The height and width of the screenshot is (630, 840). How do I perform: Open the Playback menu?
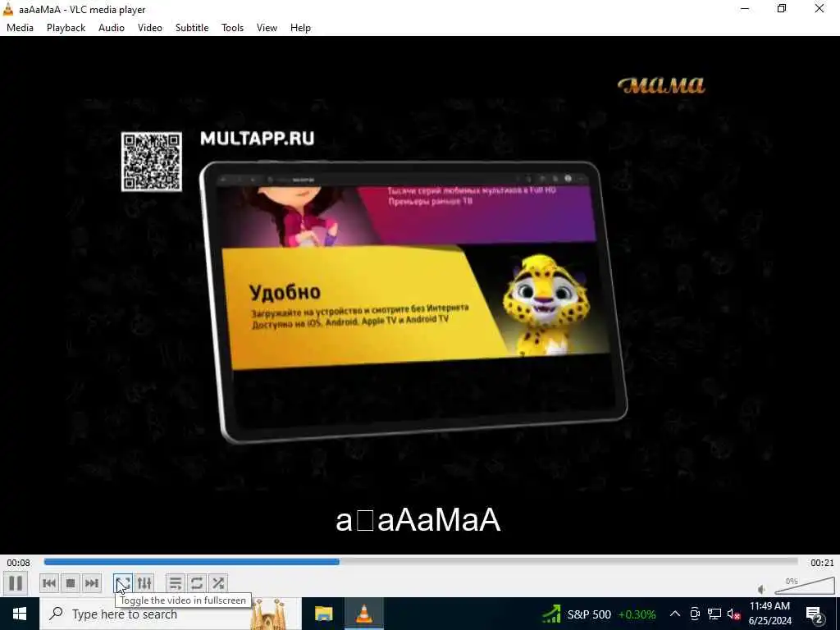pyautogui.click(x=66, y=28)
